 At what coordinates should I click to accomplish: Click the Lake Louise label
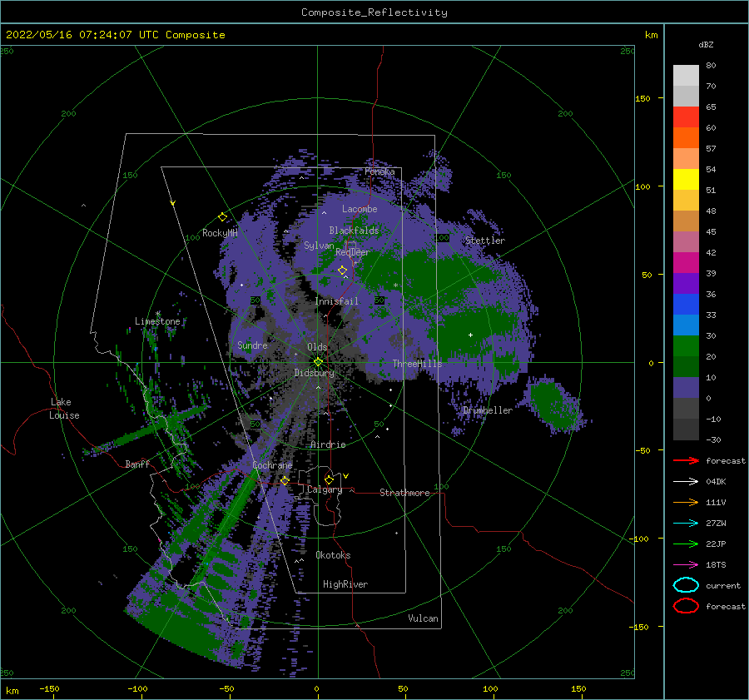[x=64, y=409]
